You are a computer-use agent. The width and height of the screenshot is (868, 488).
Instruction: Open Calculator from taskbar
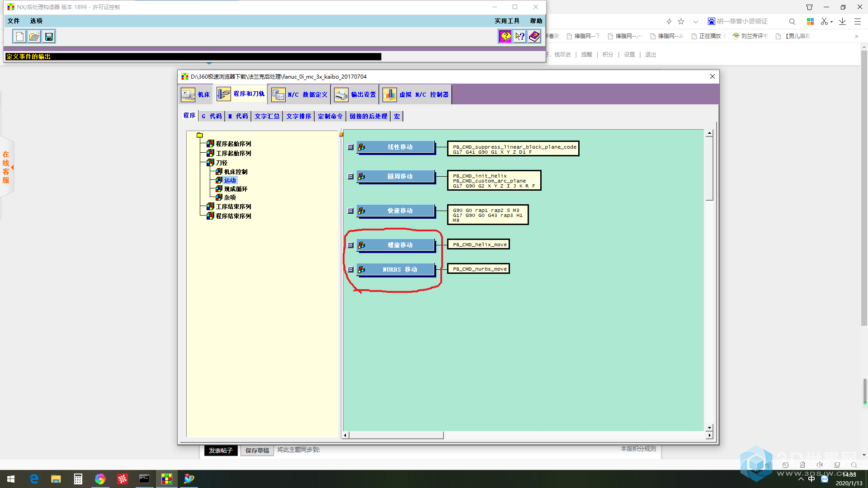[78, 479]
